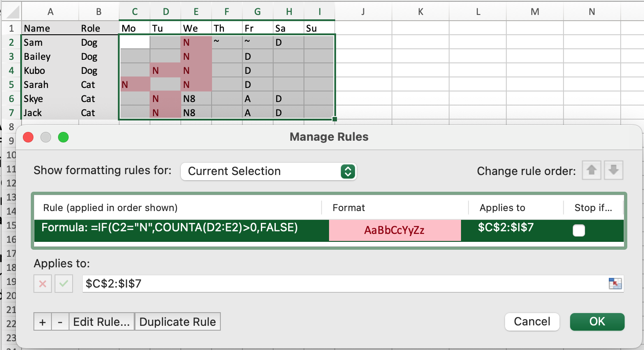The image size is (644, 350).
Task: Confirm the range edit with the green checkmark icon
Action: [64, 284]
